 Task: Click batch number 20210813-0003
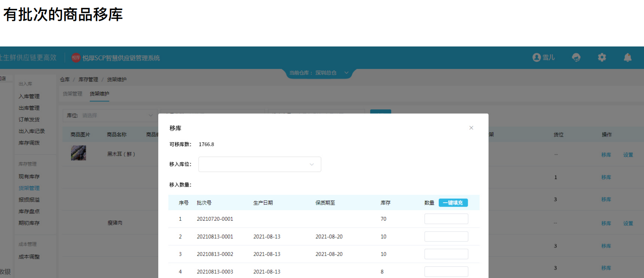215,272
